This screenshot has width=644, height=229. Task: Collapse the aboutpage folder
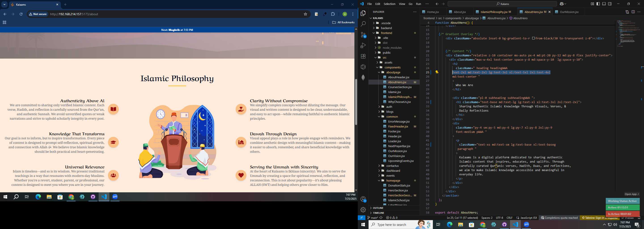pos(394,72)
